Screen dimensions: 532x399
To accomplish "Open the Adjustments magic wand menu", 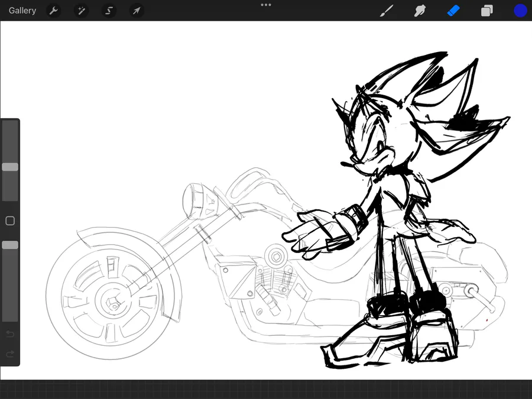I will click(82, 11).
